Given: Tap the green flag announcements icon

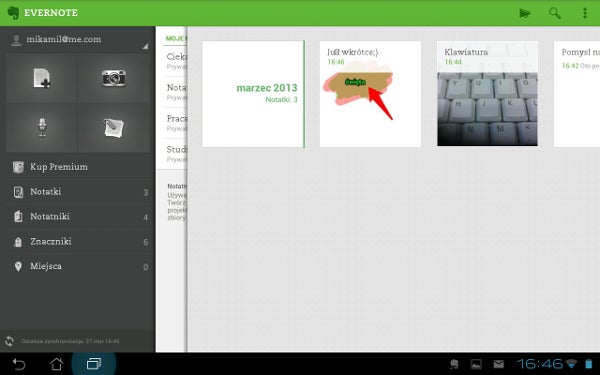Looking at the screenshot, I should pos(525,13).
